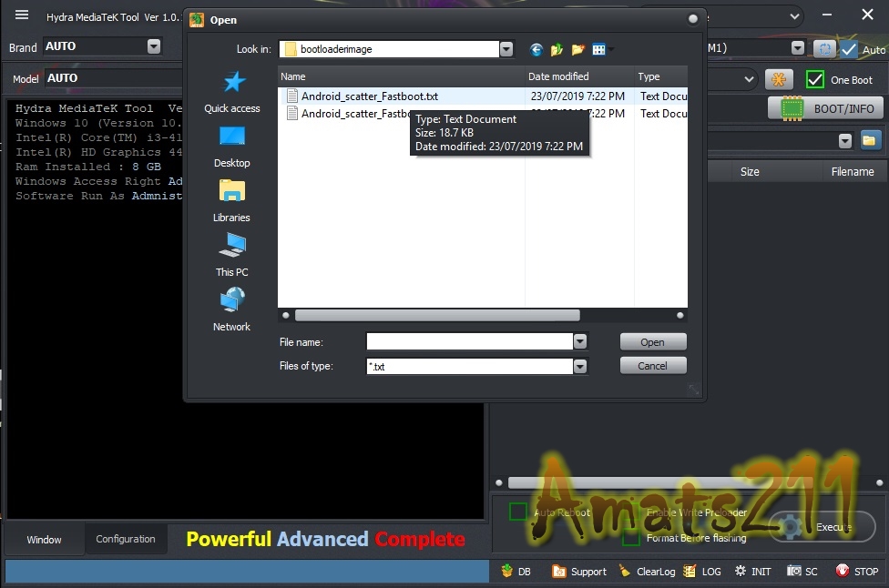Open the DB status bar item

click(x=516, y=572)
